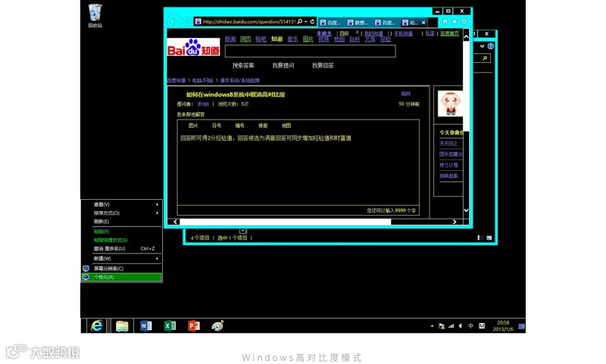Screen dimensions: 606x364
Task: Click the refresh icon in address bar
Action: [312, 22]
